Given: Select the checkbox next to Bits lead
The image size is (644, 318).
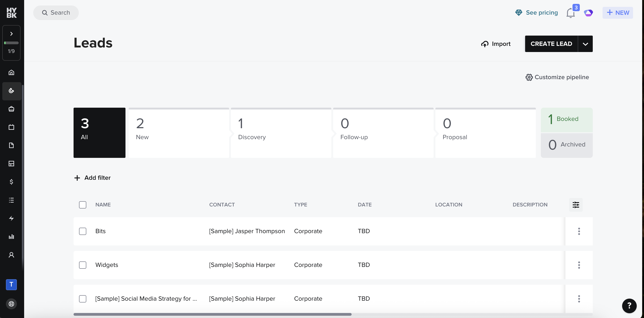Looking at the screenshot, I should (x=82, y=231).
